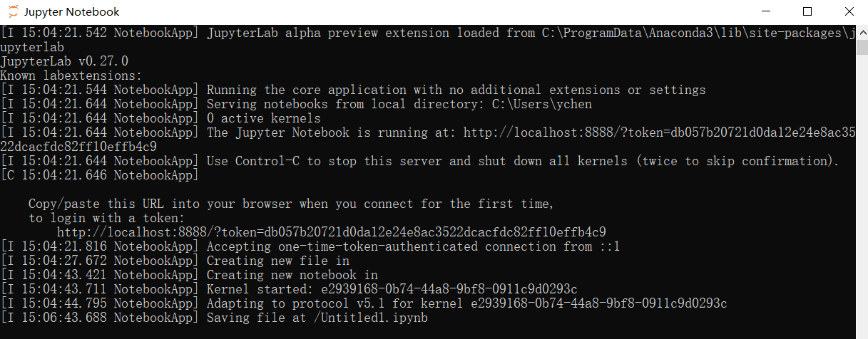Close the Jupyter Notebook console window

pos(848,11)
